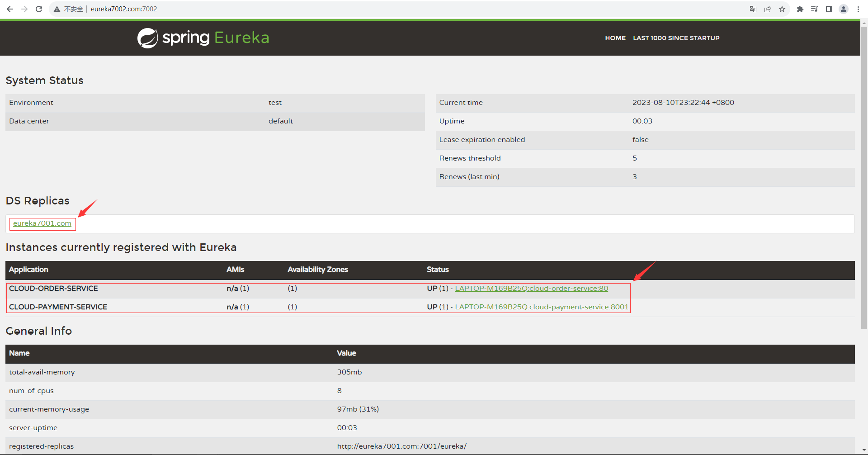Open Chrome three-dot menu
Screen dimensions: 868x455
(858, 9)
